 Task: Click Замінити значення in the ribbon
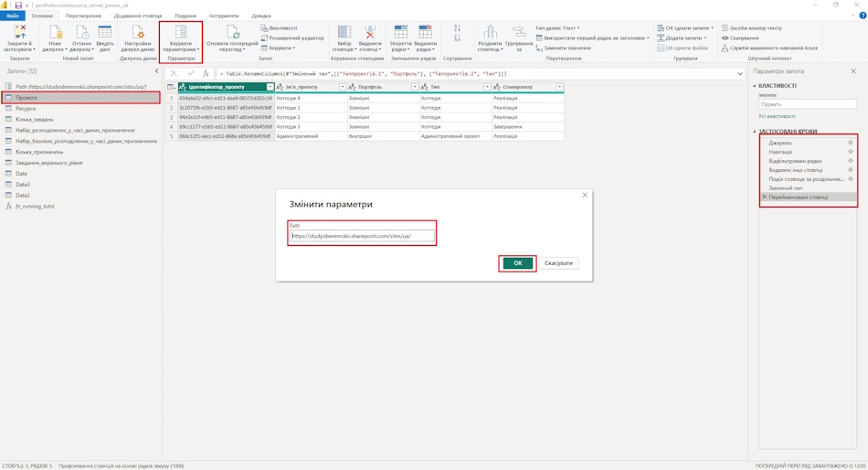(563, 48)
